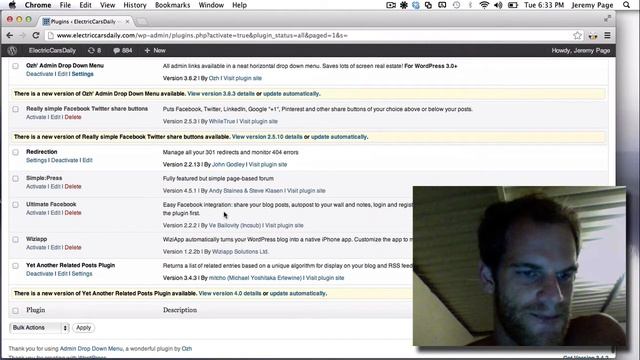Open the WordPress logo menu in admin bar

(12, 51)
